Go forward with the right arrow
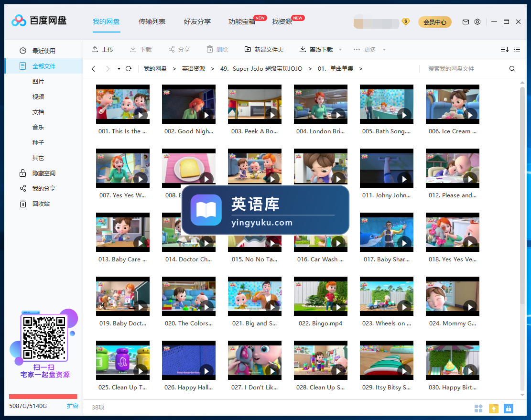This screenshot has width=531, height=420. (108, 69)
